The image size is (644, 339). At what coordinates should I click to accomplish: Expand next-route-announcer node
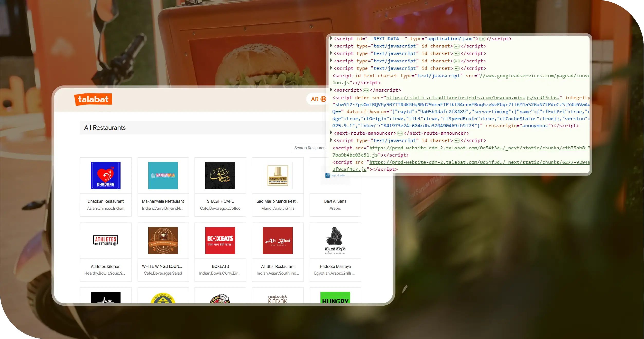point(331,133)
